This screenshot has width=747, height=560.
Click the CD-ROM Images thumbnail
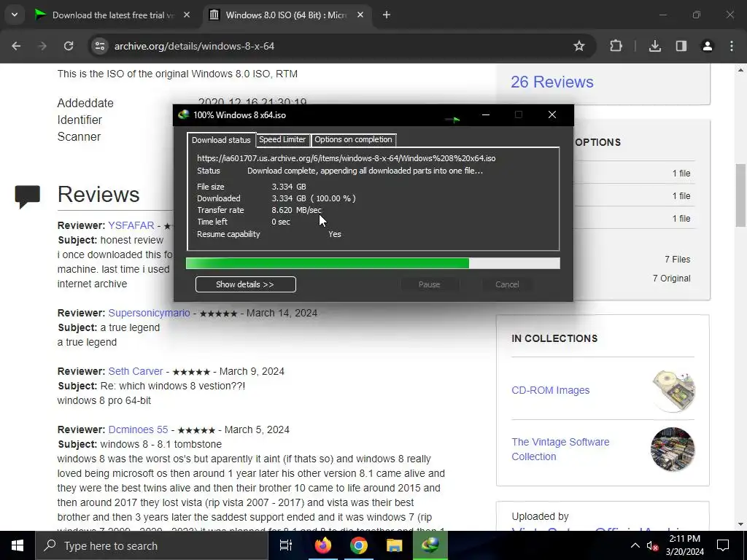point(673,390)
